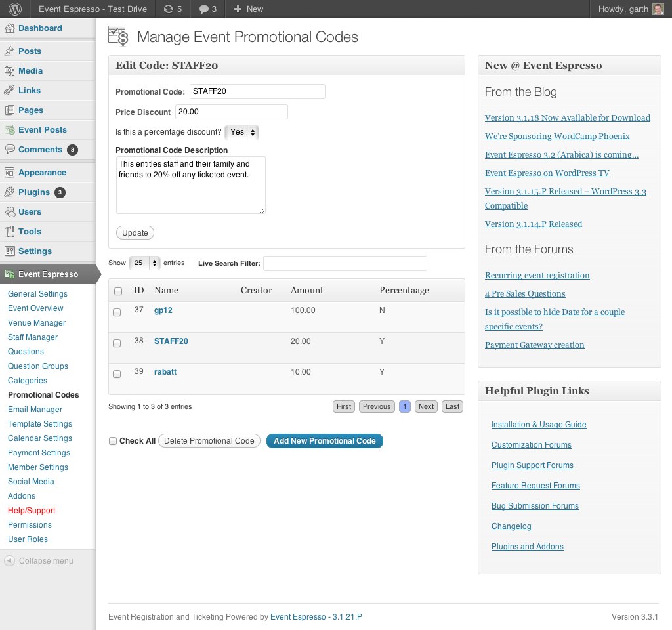Image resolution: width=672 pixels, height=630 pixels.
Task: Click the Links chain icon
Action: [x=9, y=91]
